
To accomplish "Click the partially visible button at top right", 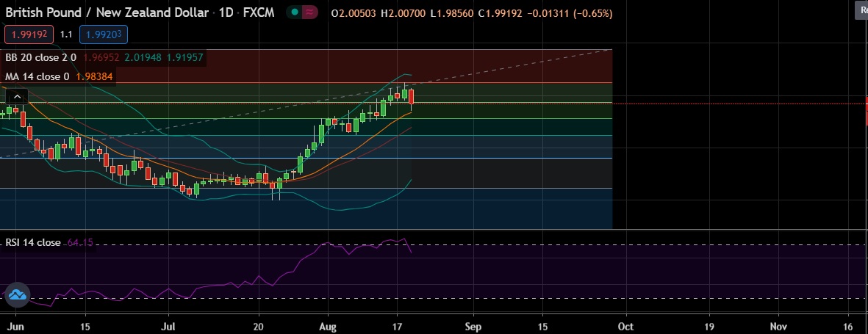I will [x=861, y=10].
